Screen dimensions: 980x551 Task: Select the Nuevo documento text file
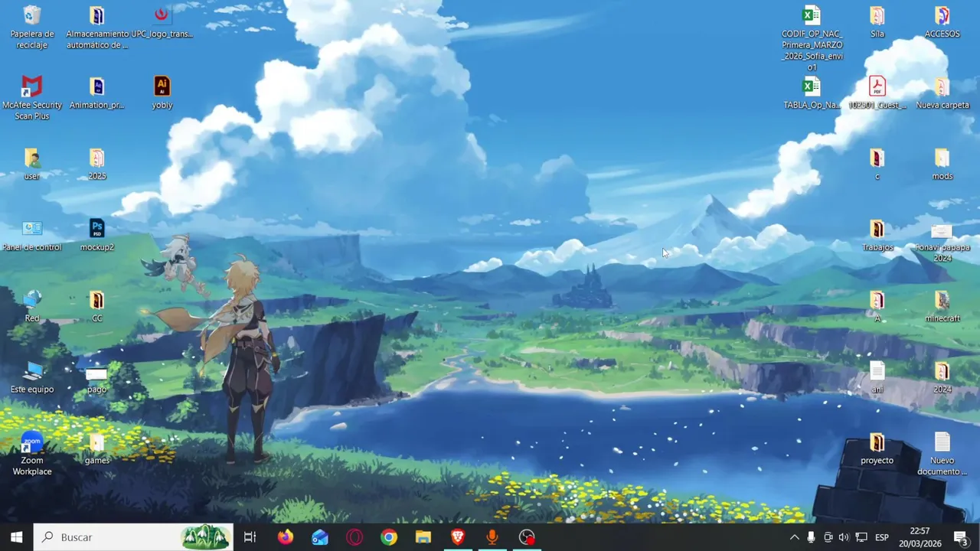point(942,454)
